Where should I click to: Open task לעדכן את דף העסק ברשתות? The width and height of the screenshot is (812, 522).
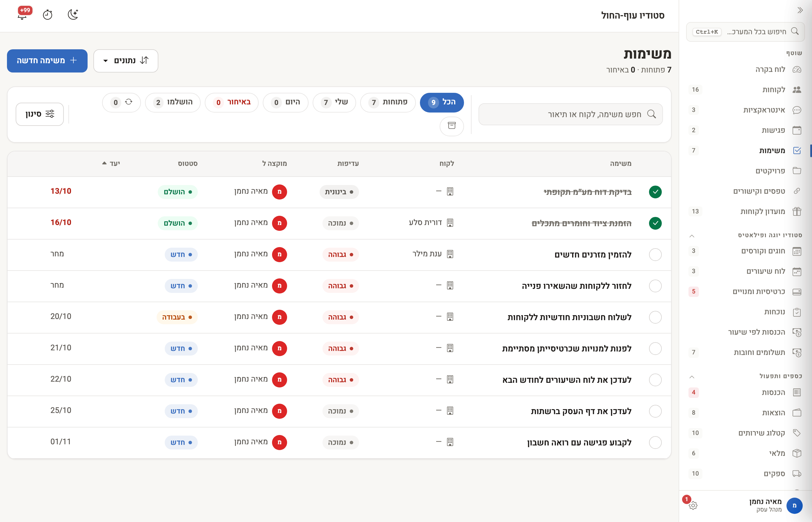coord(581,411)
